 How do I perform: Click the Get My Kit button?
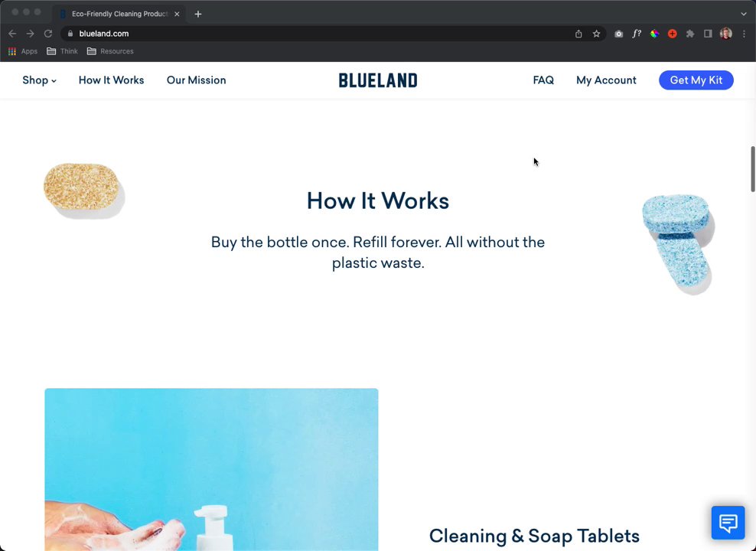(x=696, y=80)
